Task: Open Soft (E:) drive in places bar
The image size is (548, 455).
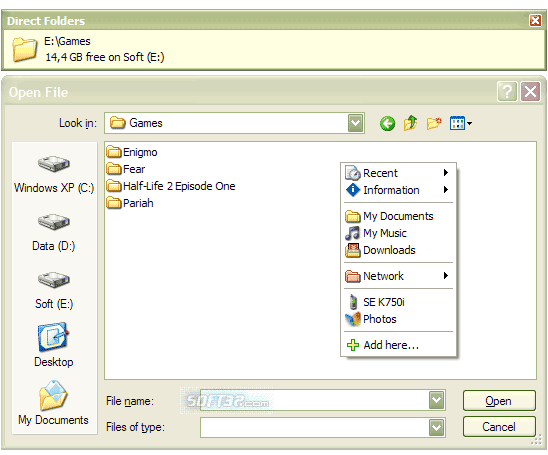Action: pyautogui.click(x=54, y=291)
